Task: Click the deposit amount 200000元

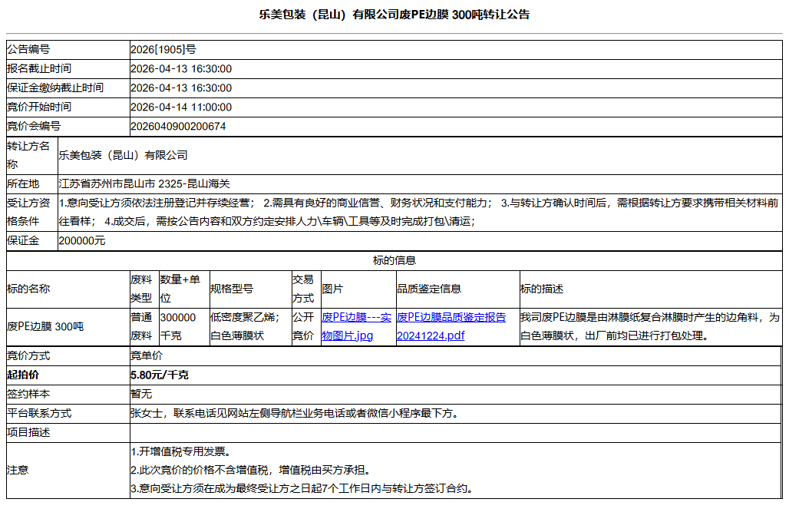Action: [82, 240]
